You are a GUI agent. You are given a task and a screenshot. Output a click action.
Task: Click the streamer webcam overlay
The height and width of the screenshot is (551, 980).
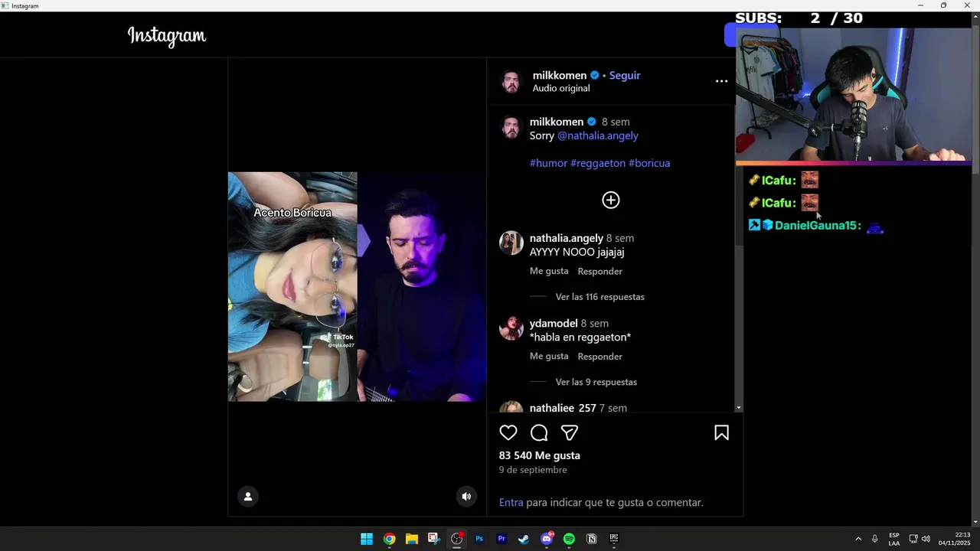tap(854, 95)
